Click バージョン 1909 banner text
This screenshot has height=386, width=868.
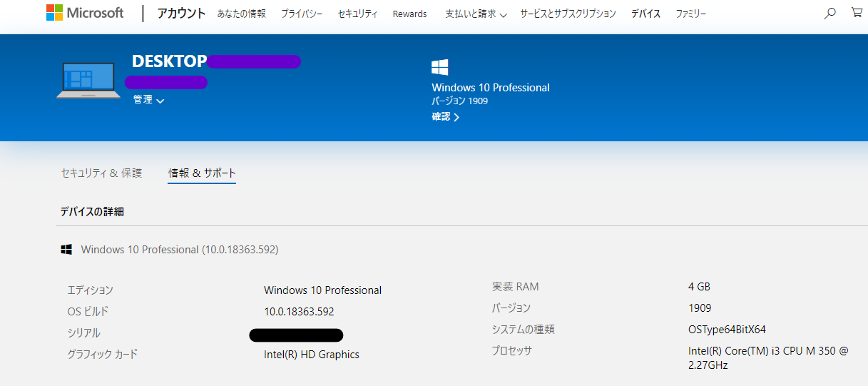click(459, 101)
